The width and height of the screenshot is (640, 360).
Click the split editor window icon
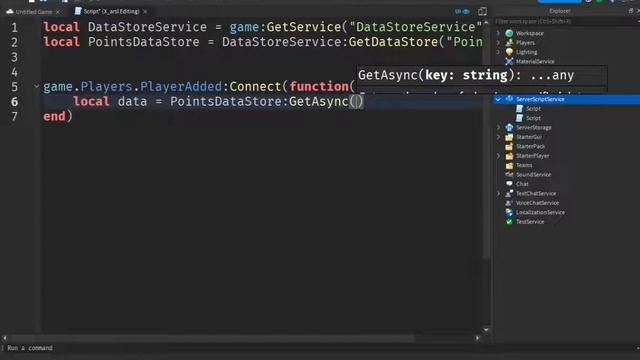click(x=482, y=11)
